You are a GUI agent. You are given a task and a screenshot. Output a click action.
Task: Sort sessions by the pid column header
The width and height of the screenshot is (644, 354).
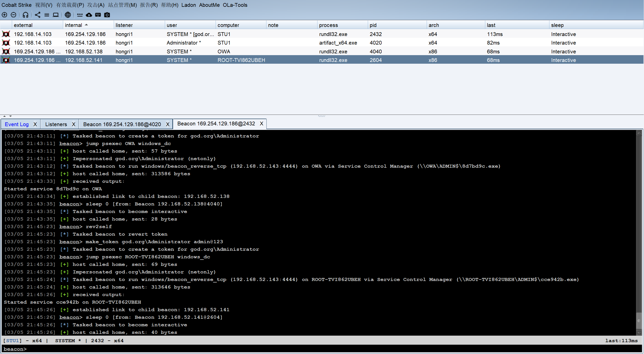tap(373, 25)
